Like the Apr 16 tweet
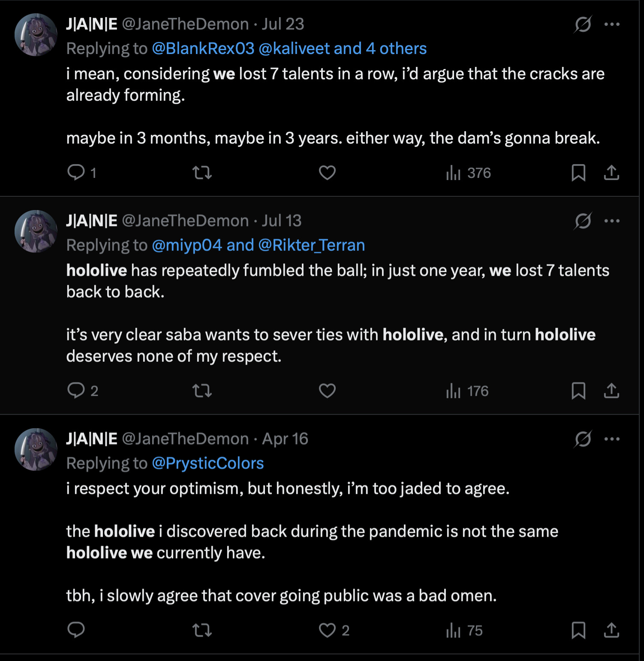 point(327,630)
